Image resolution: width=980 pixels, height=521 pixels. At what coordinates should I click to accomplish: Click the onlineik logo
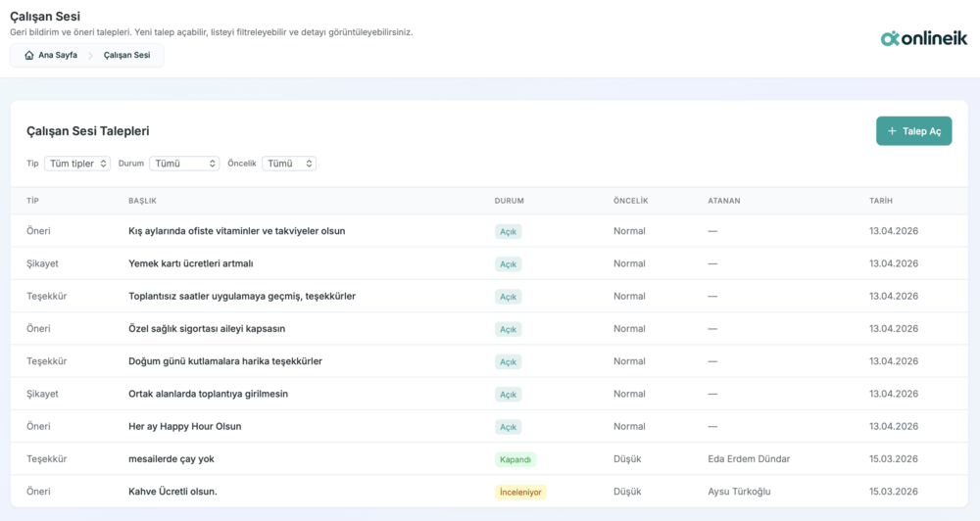click(x=923, y=38)
